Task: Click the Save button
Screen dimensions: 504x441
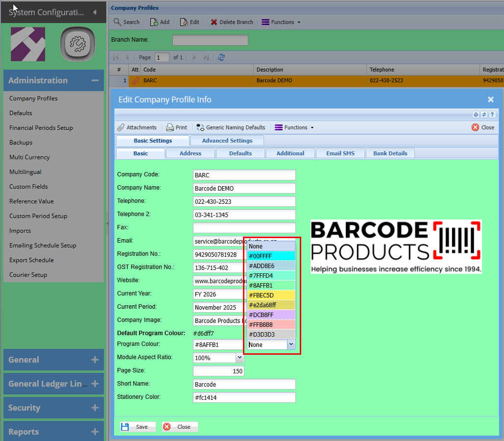Action: click(135, 427)
